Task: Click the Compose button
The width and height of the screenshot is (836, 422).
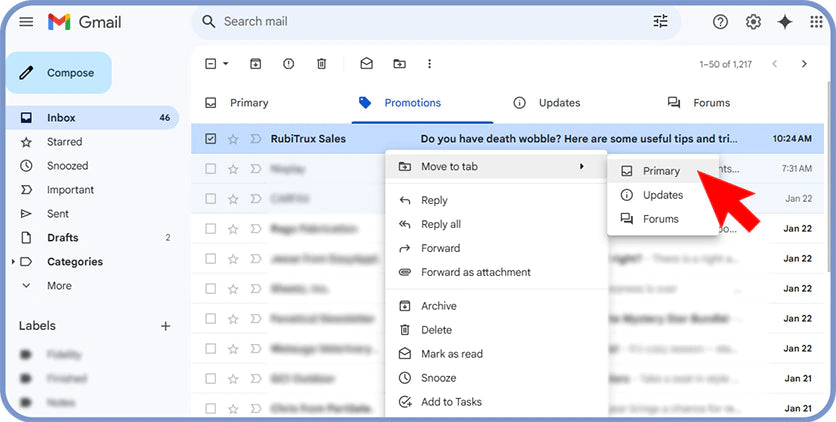Action: (x=59, y=73)
